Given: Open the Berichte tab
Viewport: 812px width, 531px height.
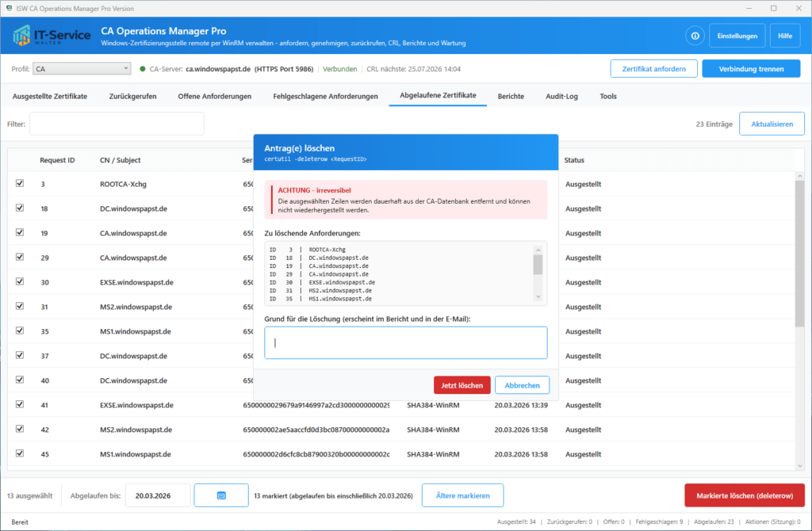Looking at the screenshot, I should [x=511, y=96].
